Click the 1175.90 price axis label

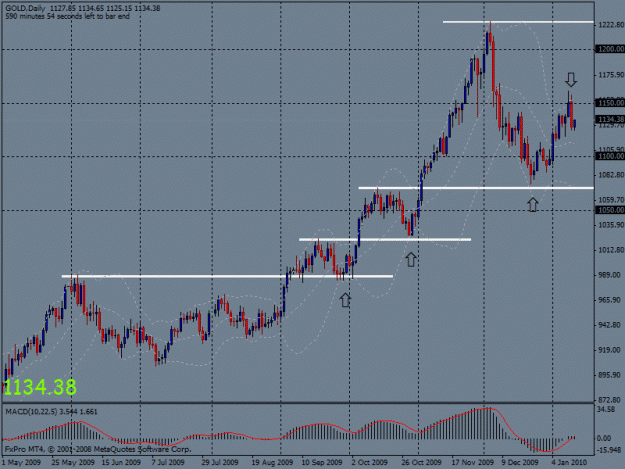pyautogui.click(x=611, y=75)
